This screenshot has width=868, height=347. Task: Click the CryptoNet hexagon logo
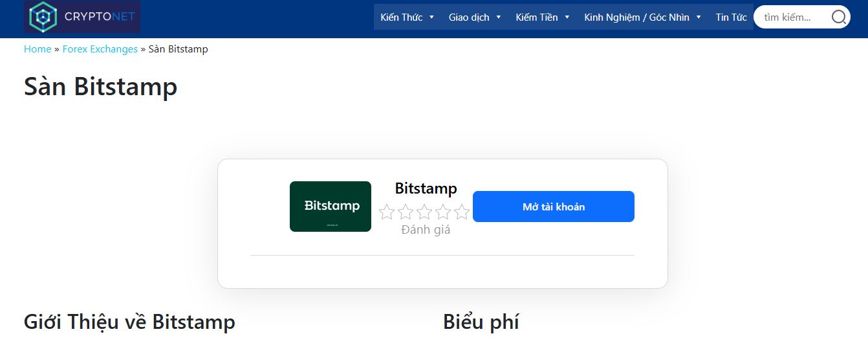point(43,17)
